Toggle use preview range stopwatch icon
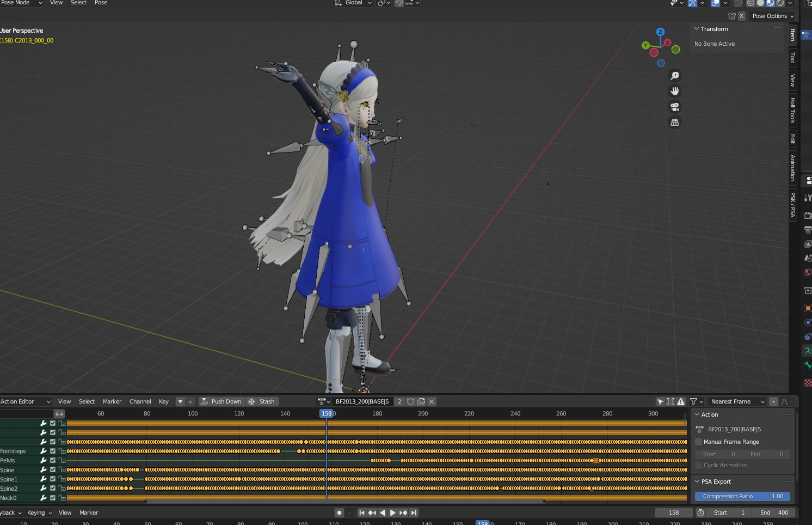 click(x=701, y=512)
